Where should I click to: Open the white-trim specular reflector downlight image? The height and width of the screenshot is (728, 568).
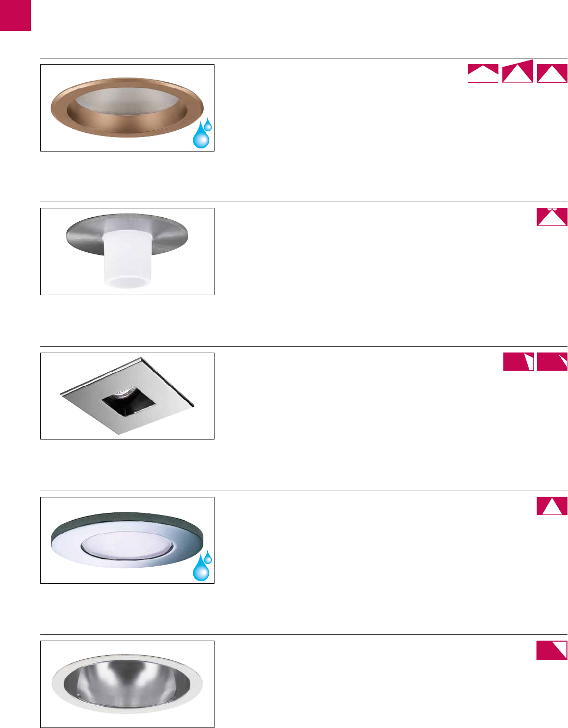click(x=127, y=684)
